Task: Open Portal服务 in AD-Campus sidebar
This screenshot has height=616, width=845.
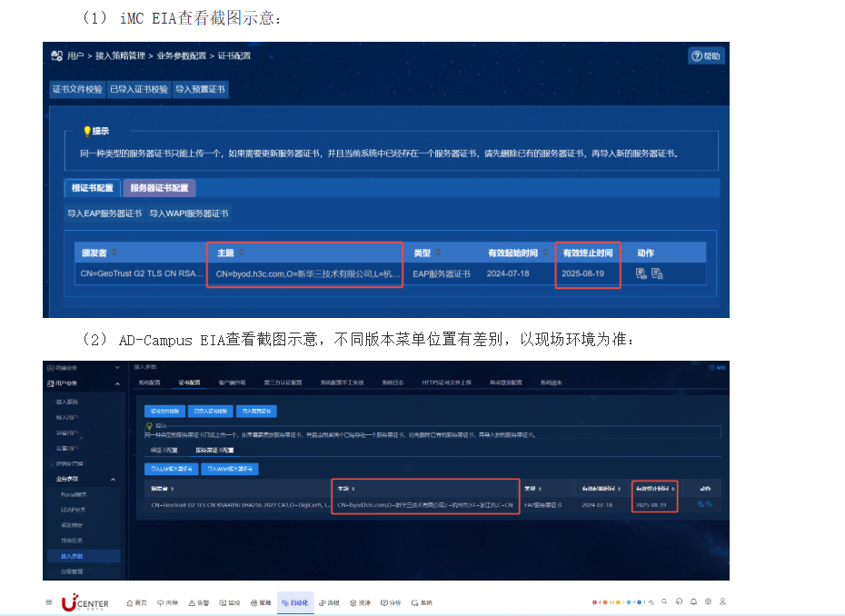Action: point(74,494)
